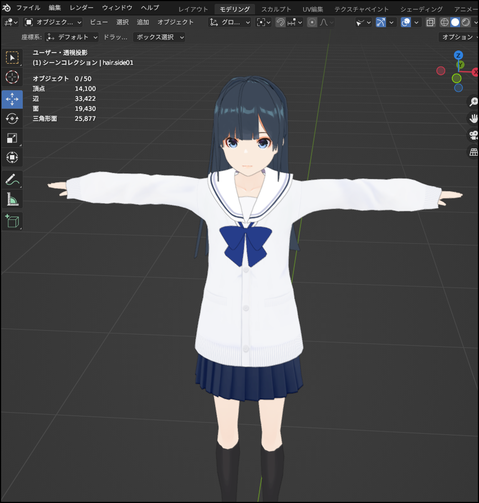Select the Add Cube tool

point(12,221)
